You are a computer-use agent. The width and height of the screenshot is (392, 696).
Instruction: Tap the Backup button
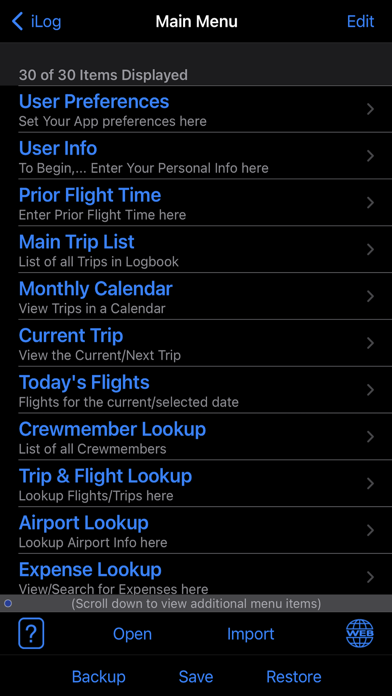pos(99,677)
